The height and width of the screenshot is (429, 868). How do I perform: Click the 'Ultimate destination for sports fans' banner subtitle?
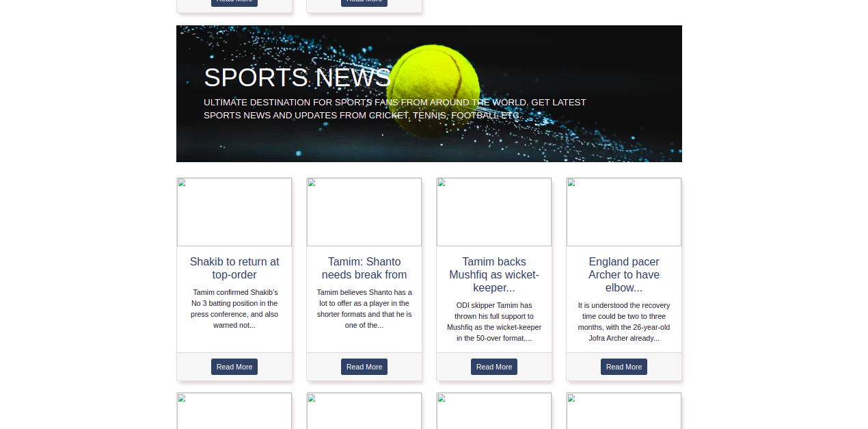(x=395, y=109)
